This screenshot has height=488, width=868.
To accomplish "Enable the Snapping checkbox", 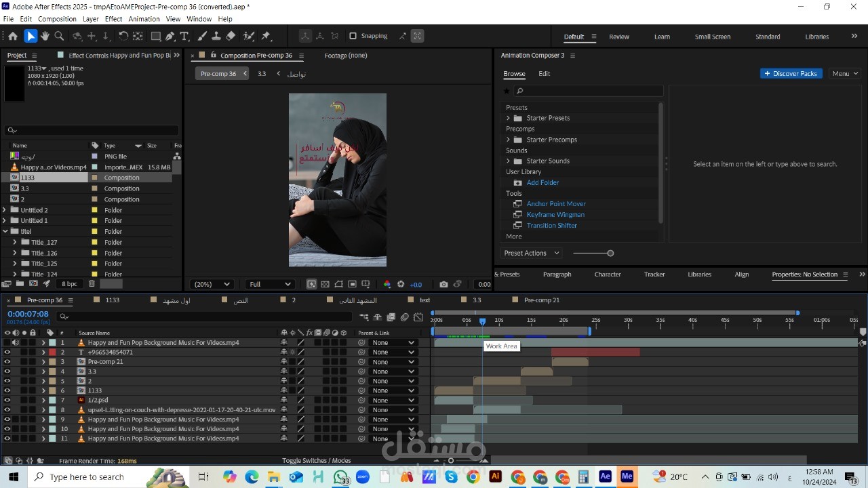I will click(x=353, y=36).
